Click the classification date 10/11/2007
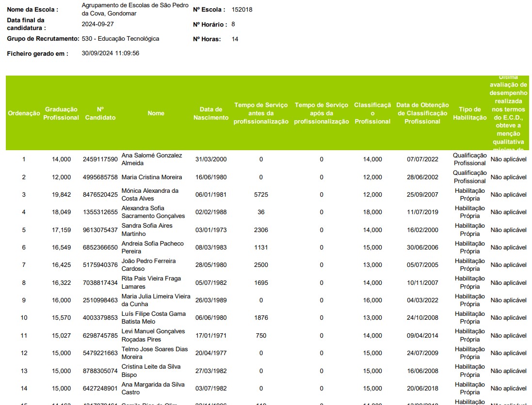This screenshot has width=532, height=405. 422,283
